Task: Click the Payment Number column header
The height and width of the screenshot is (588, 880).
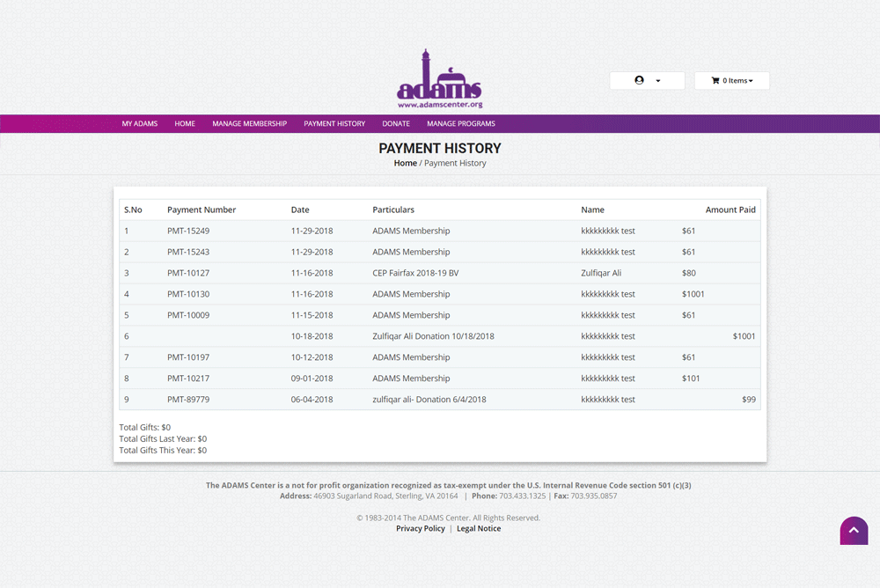Action: click(202, 209)
